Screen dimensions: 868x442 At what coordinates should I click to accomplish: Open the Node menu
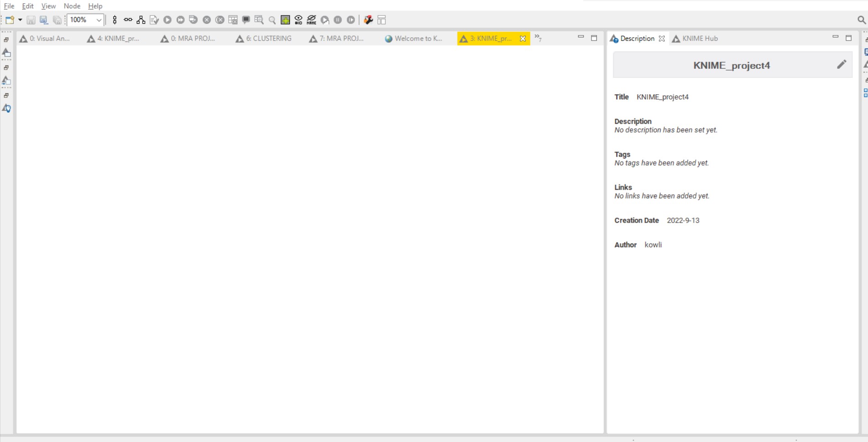point(72,6)
